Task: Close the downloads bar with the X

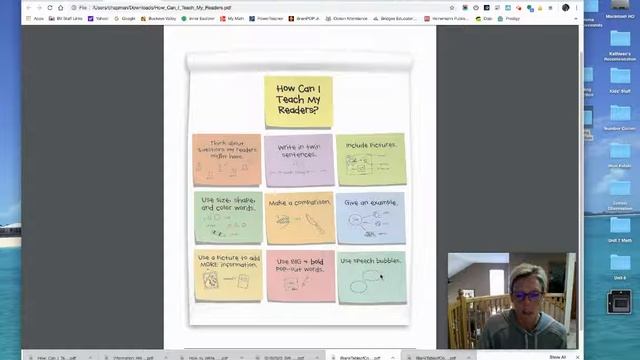Action: point(578,357)
